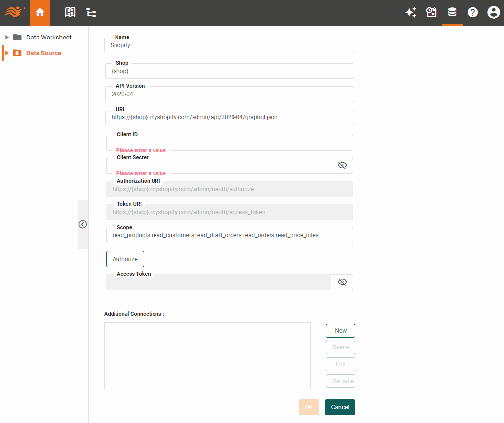The image size is (504, 423).
Task: Click the Name input field
Action: coord(230,45)
